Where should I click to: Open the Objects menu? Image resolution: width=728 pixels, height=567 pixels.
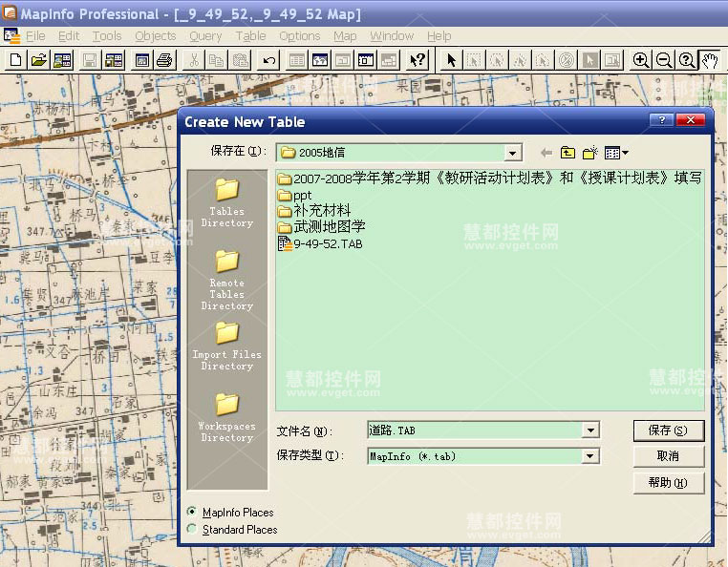click(x=156, y=35)
